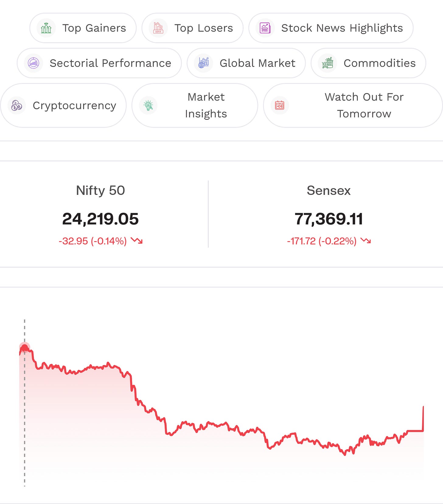
Task: Click the Market Insights lightbulb icon
Action: click(x=148, y=105)
